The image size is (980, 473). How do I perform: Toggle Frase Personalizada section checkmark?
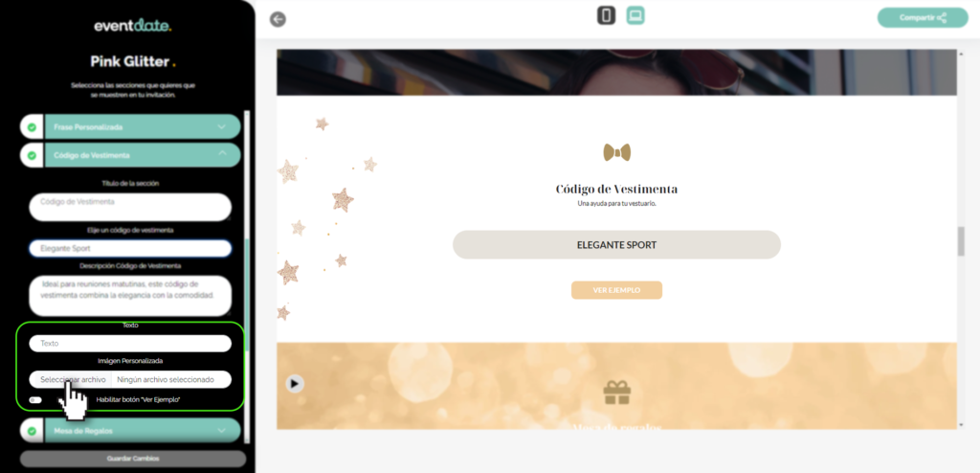point(32,127)
